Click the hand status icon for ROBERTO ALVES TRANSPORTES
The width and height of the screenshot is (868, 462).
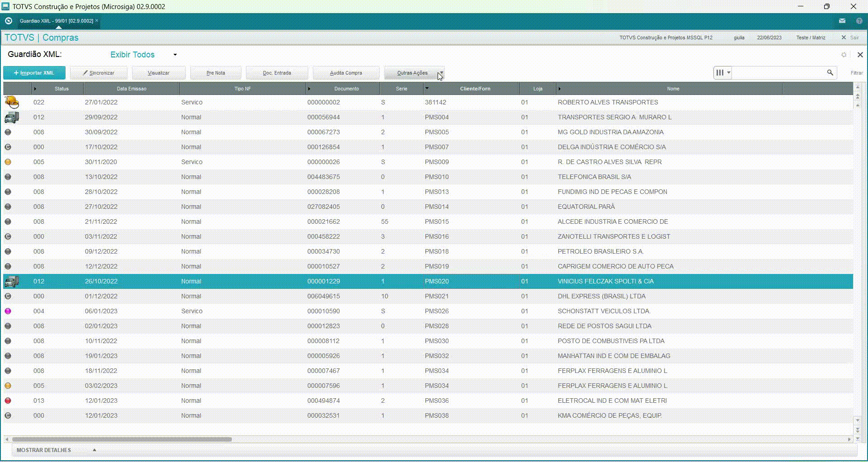[12, 102]
